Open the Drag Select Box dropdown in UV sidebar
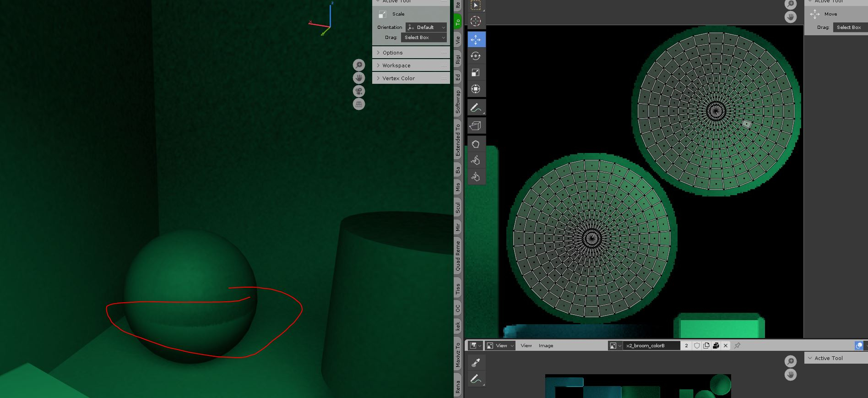Viewport: 868px width, 398px height. [x=850, y=27]
